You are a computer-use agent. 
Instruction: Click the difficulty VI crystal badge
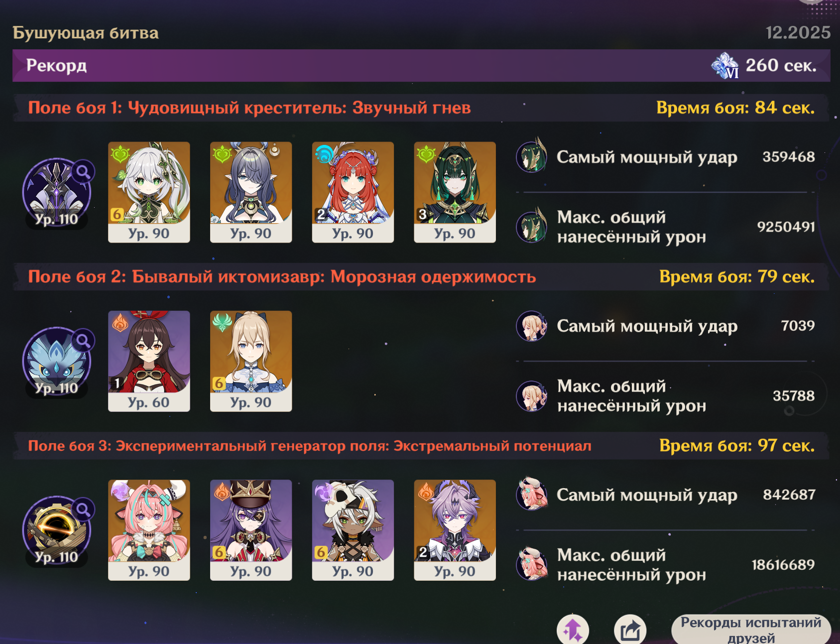[725, 66]
